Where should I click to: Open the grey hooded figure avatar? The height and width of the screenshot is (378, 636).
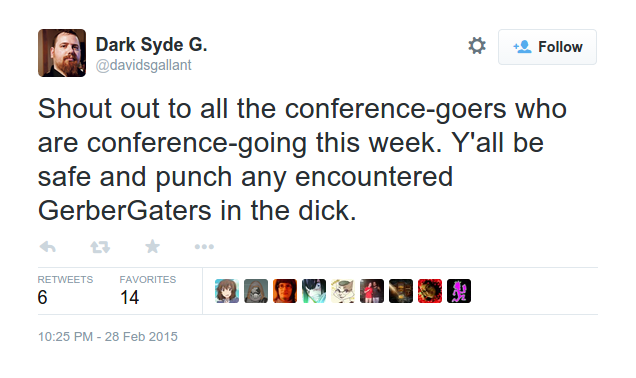[256, 291]
